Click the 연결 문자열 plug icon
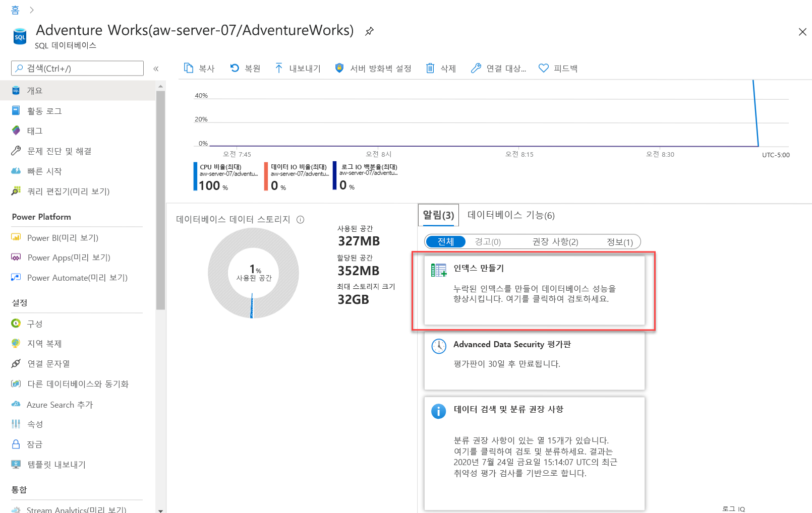Screen dimensions: 812x513 coord(16,363)
